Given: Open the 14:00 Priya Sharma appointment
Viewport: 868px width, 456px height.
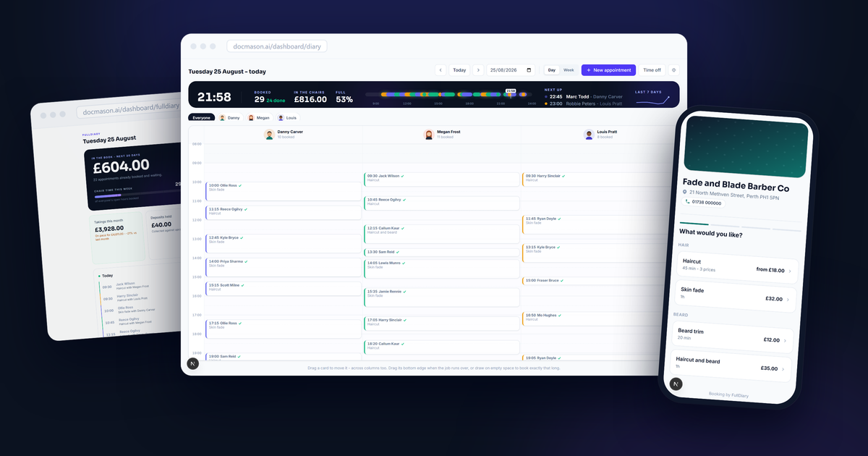Looking at the screenshot, I should tap(284, 266).
